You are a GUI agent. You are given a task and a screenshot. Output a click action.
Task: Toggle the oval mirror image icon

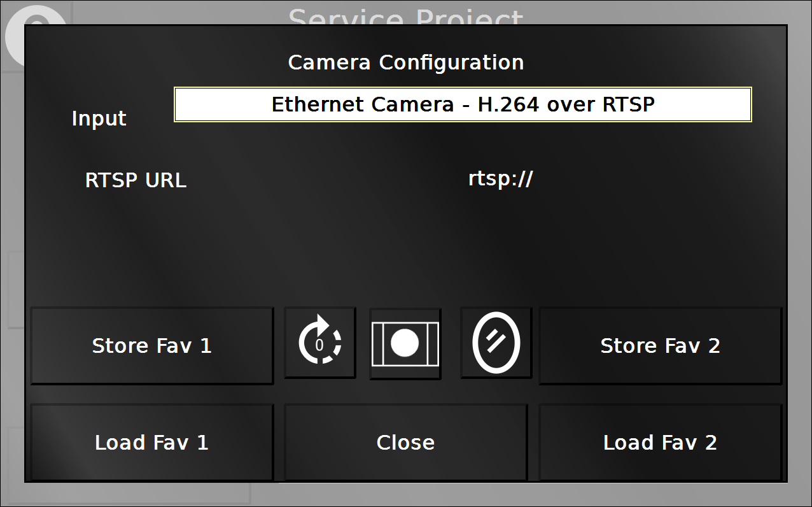pos(496,343)
